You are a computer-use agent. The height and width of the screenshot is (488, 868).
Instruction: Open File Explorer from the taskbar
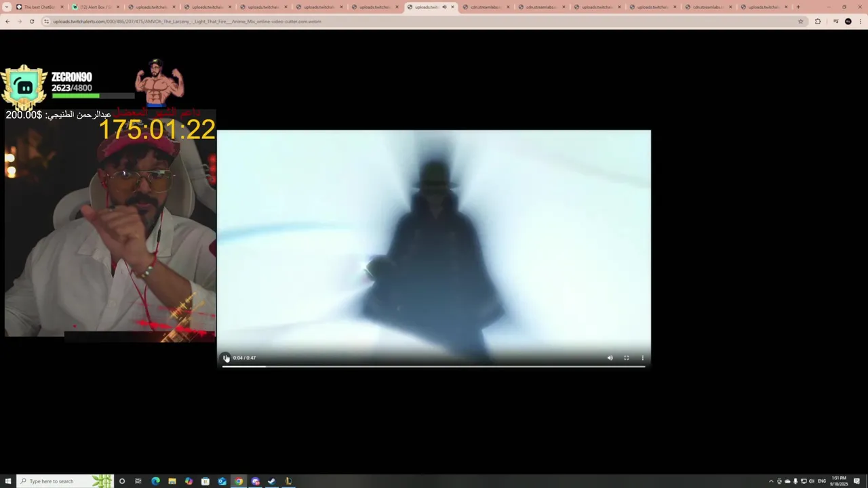[x=172, y=481]
